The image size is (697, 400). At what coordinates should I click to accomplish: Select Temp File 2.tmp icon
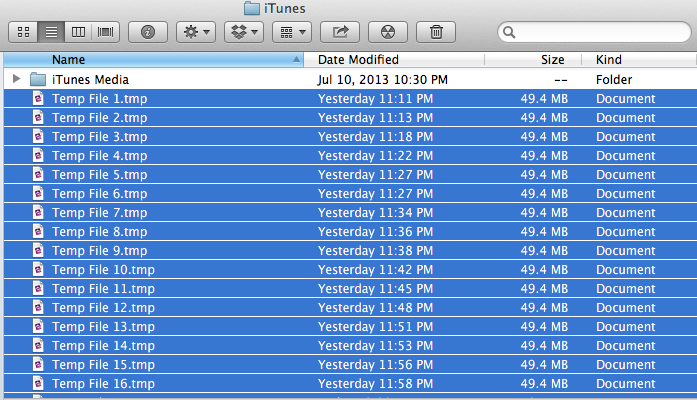click(38, 117)
